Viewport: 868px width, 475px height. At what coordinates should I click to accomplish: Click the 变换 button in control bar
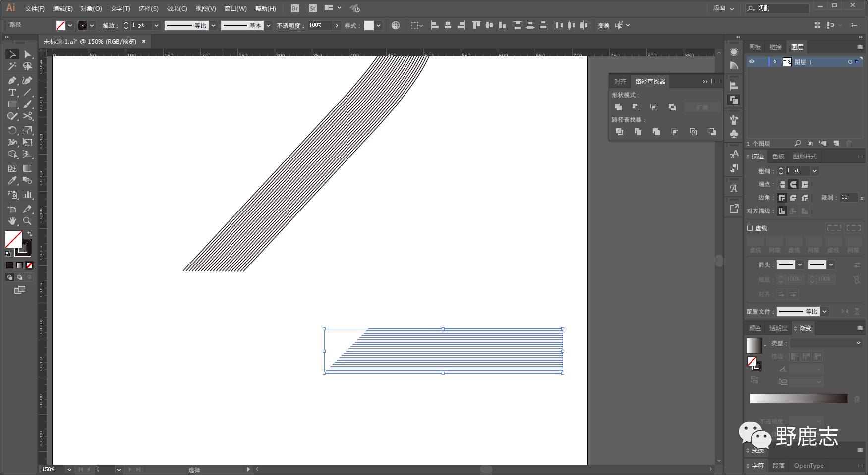603,26
